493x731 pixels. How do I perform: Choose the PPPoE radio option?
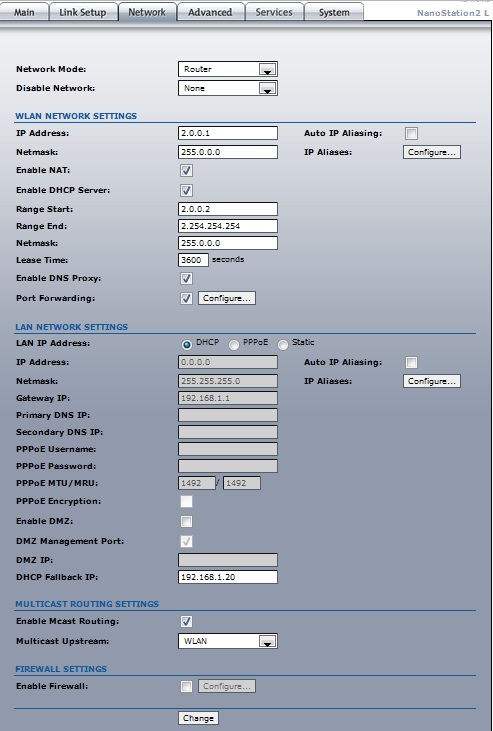tap(234, 345)
